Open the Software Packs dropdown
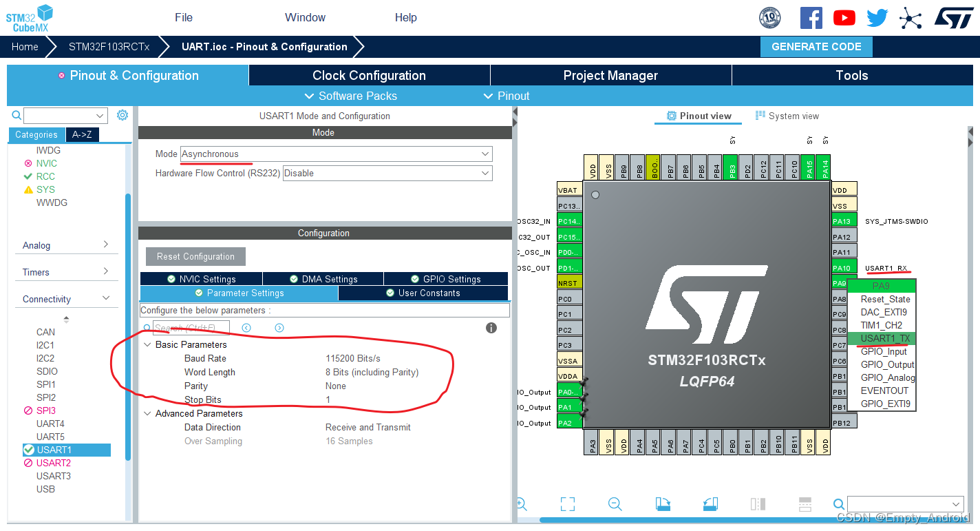This screenshot has width=980, height=531. point(350,96)
